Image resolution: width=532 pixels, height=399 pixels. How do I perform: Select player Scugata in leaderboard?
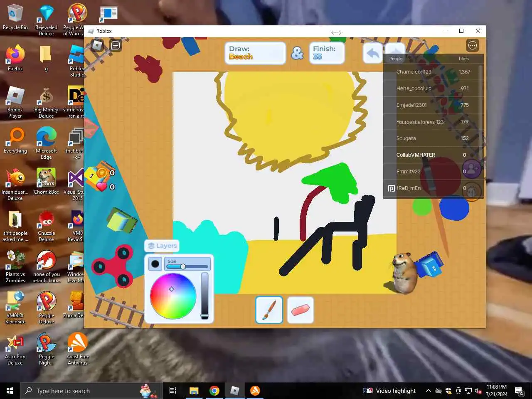click(x=433, y=138)
